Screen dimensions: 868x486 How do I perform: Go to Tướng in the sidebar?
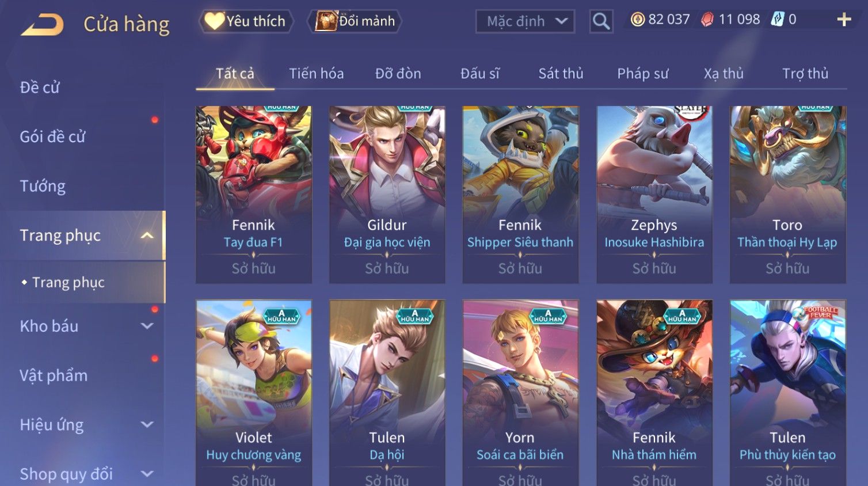coord(43,186)
